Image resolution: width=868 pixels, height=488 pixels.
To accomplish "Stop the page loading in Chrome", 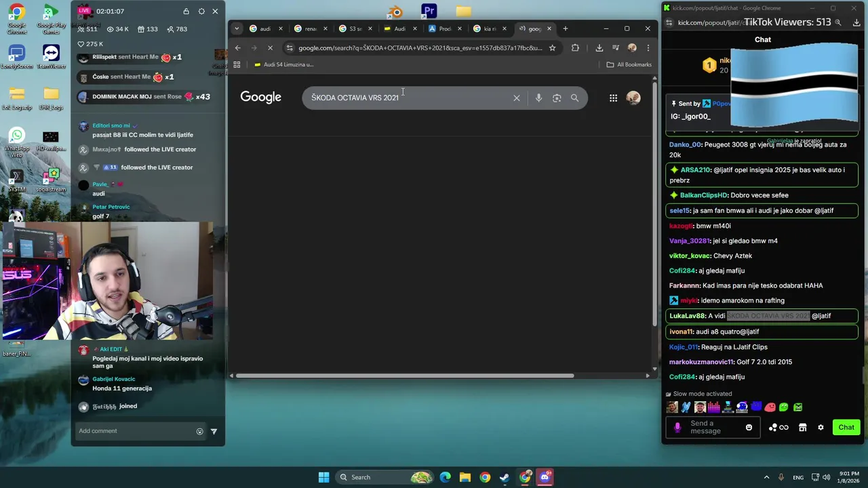I will point(270,48).
